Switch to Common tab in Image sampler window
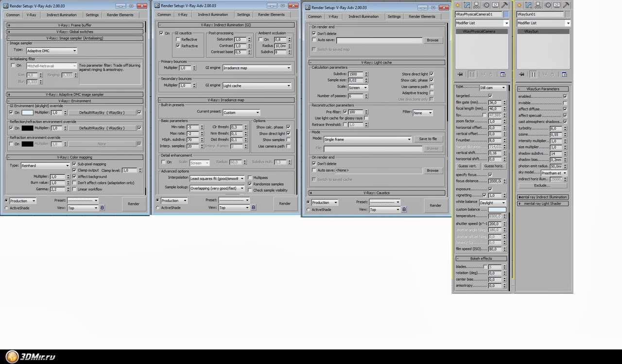622x364 pixels. click(x=13, y=15)
